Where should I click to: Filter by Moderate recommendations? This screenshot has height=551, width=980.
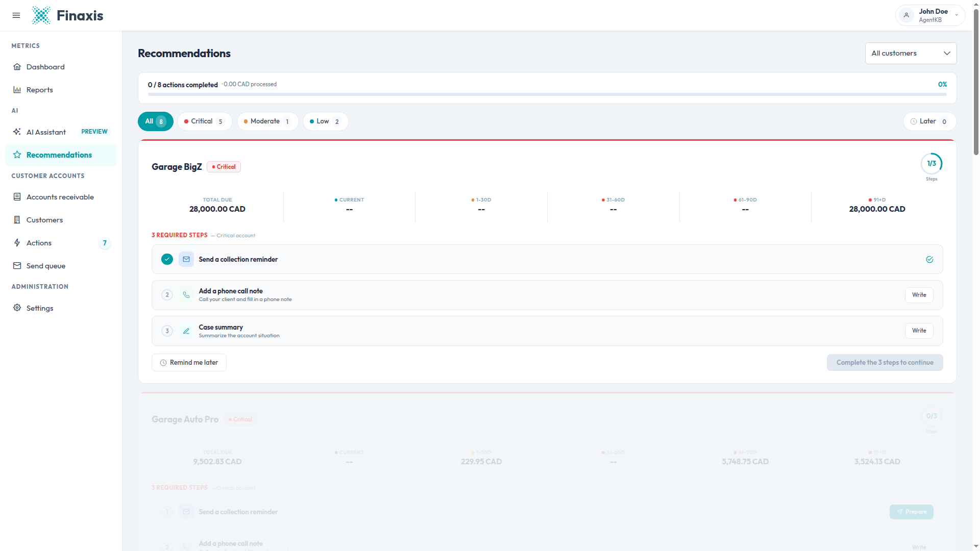[267, 121]
